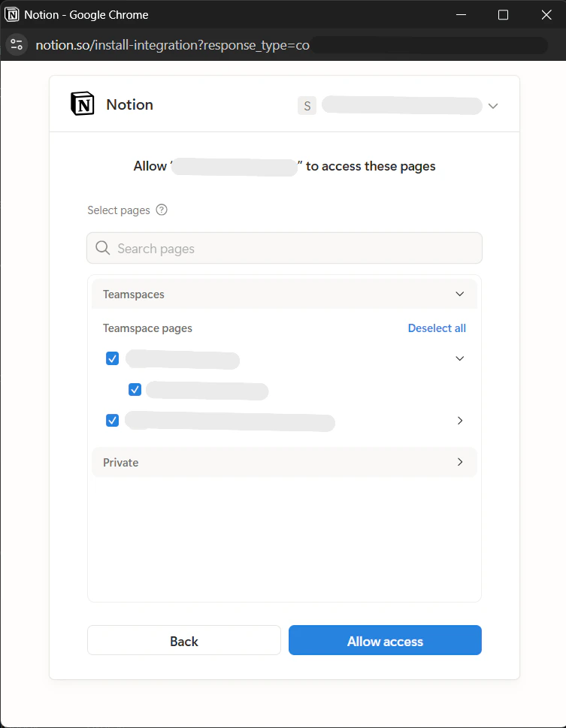566x728 pixels.
Task: Uncheck the first teamspace page checkbox
Action: [113, 358]
